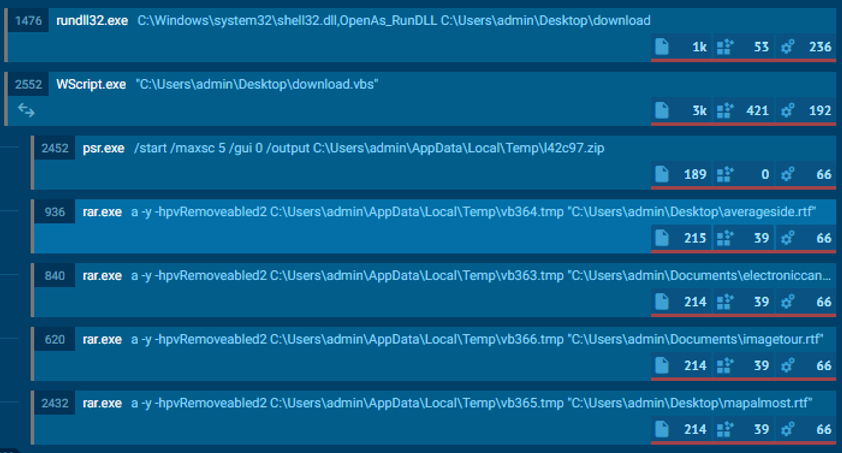The height and width of the screenshot is (453, 842).
Task: Click the registry blocks icon for psr.exe
Action: [x=725, y=174]
